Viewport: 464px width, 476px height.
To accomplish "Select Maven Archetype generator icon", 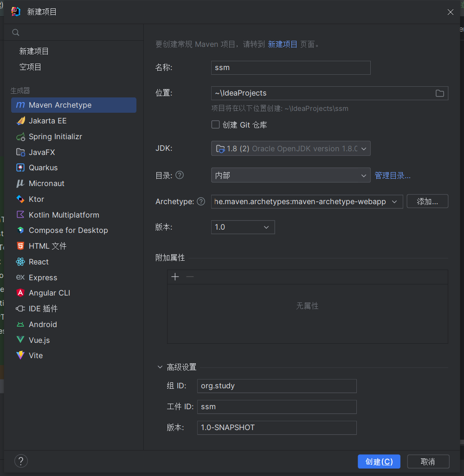I will tap(20, 105).
